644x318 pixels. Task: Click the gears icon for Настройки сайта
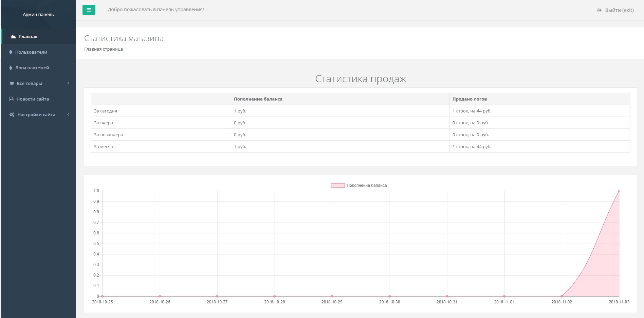point(12,114)
